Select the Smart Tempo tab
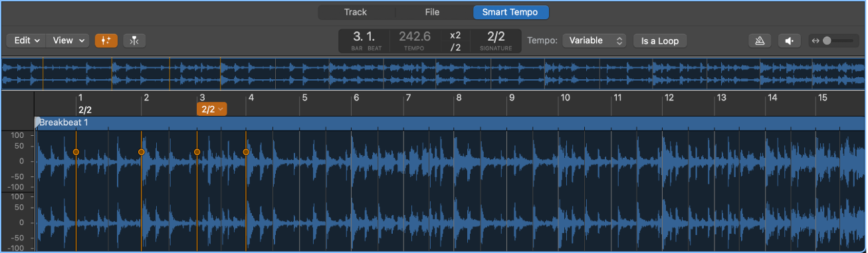Image resolution: width=868 pixels, height=253 pixels. [x=510, y=12]
